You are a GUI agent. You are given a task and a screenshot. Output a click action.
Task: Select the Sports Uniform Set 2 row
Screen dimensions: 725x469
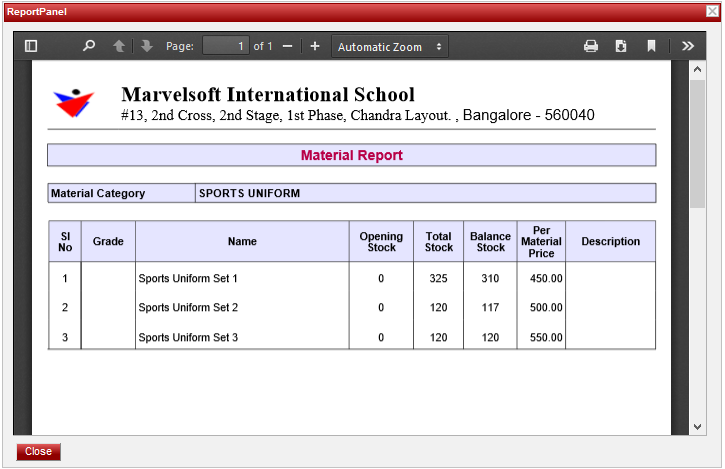188,308
